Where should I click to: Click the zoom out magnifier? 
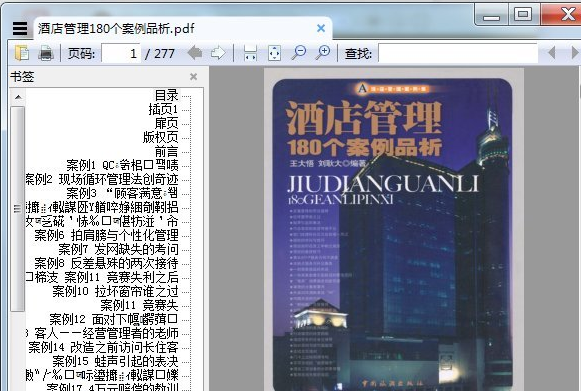coord(298,53)
